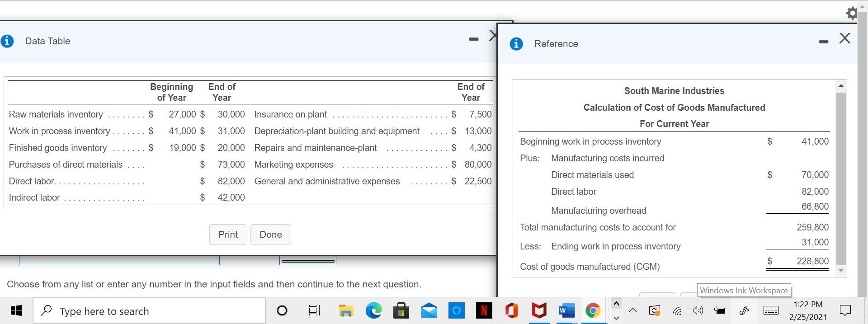Click the Insurance on plant value 7,500
This screenshot has height=324, width=868.
(480, 114)
